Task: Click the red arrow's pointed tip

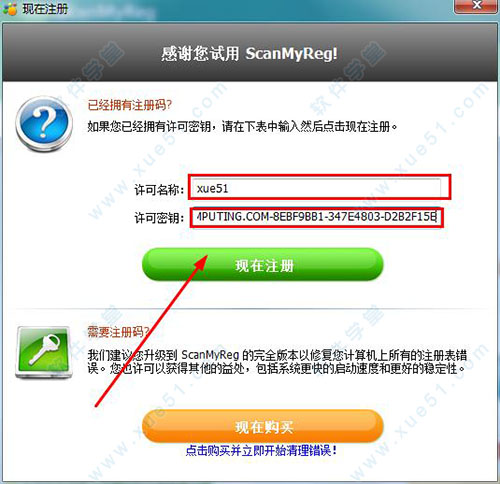Action: 206,258
